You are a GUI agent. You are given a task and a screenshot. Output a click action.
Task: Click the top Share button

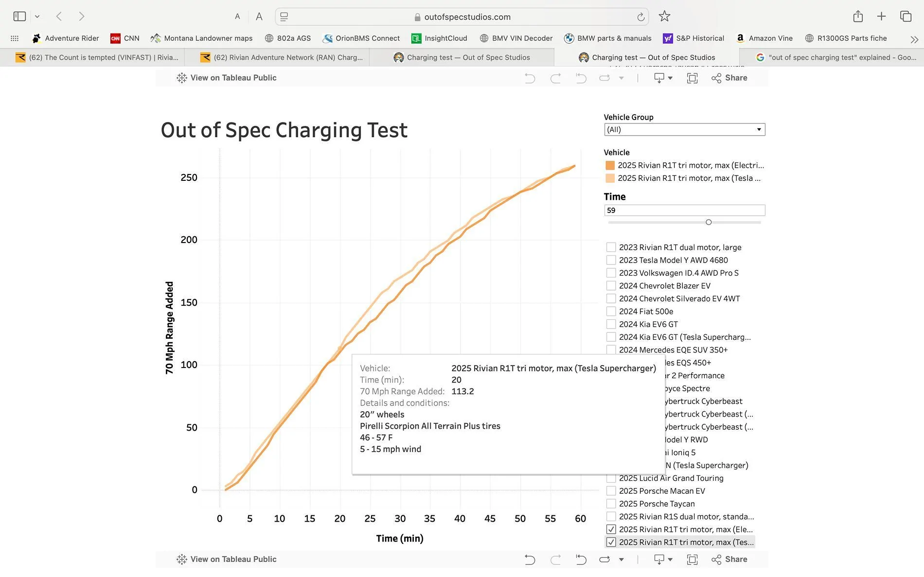tap(729, 78)
